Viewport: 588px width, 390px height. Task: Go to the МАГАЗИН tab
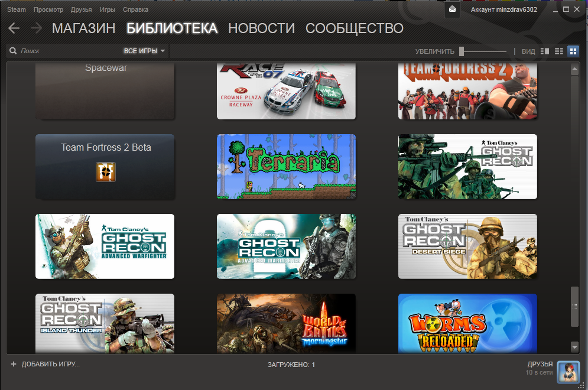84,28
